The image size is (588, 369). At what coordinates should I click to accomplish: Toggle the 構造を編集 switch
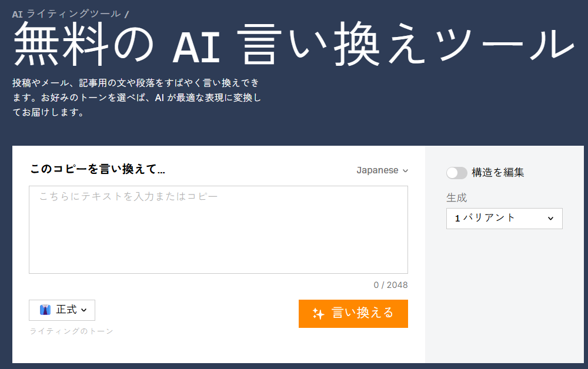pyautogui.click(x=456, y=173)
